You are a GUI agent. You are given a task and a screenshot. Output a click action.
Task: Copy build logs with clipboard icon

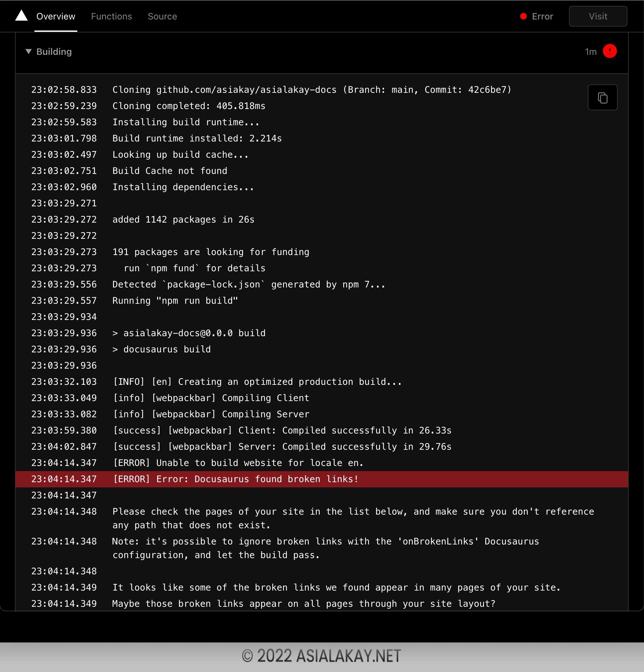pos(602,98)
